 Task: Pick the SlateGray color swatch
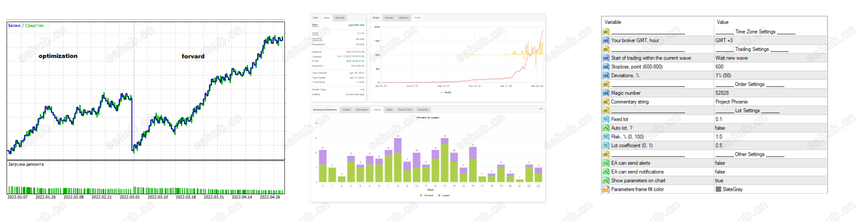(x=718, y=189)
